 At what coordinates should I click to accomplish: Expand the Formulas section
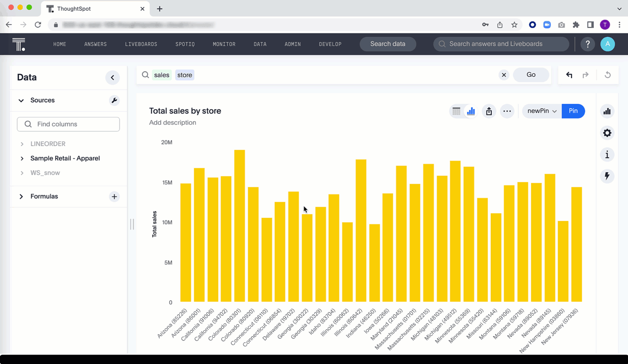pyautogui.click(x=21, y=197)
